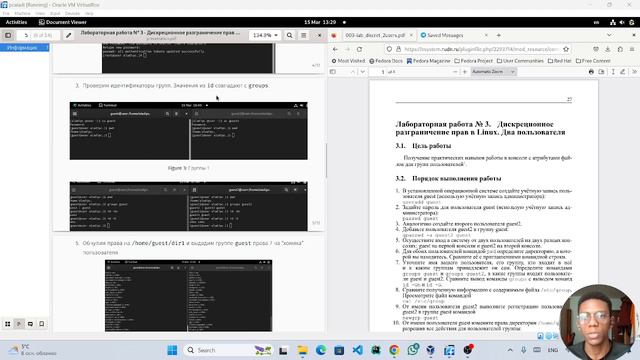This screenshot has height=360, width=640.
Task: Expand the Free Content bookmarks folder
Action: point(593,61)
